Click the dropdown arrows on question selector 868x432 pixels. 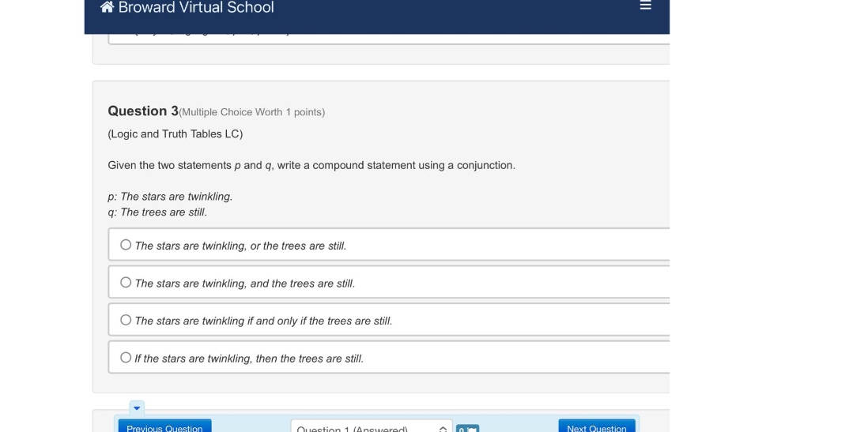coord(443,429)
